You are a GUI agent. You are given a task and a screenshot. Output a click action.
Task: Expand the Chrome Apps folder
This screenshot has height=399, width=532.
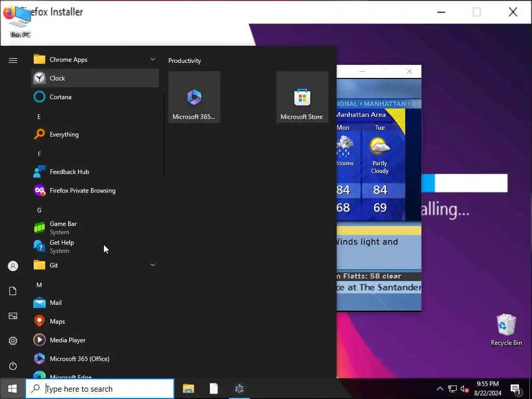(x=153, y=59)
